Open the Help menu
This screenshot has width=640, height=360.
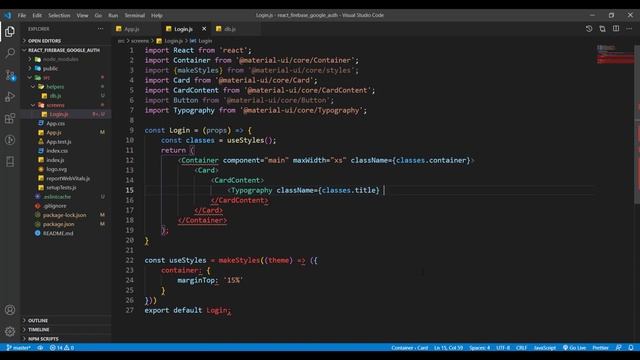[157, 16]
